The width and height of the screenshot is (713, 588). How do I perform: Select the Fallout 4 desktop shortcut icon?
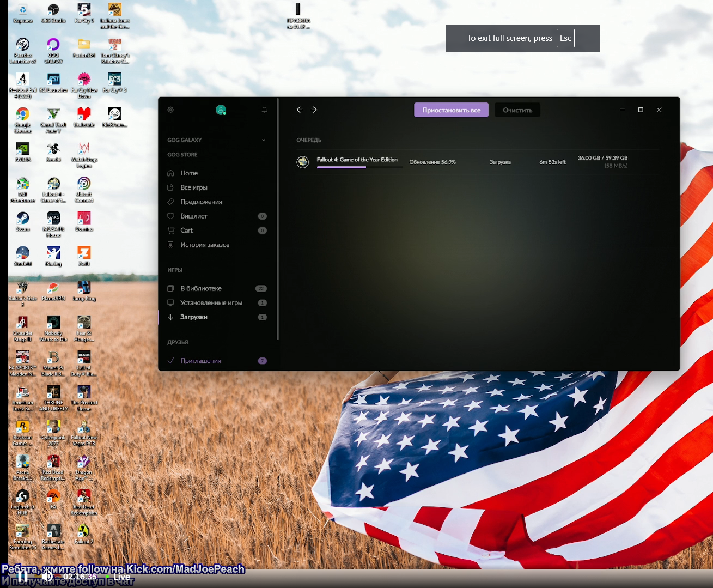[x=53, y=189]
